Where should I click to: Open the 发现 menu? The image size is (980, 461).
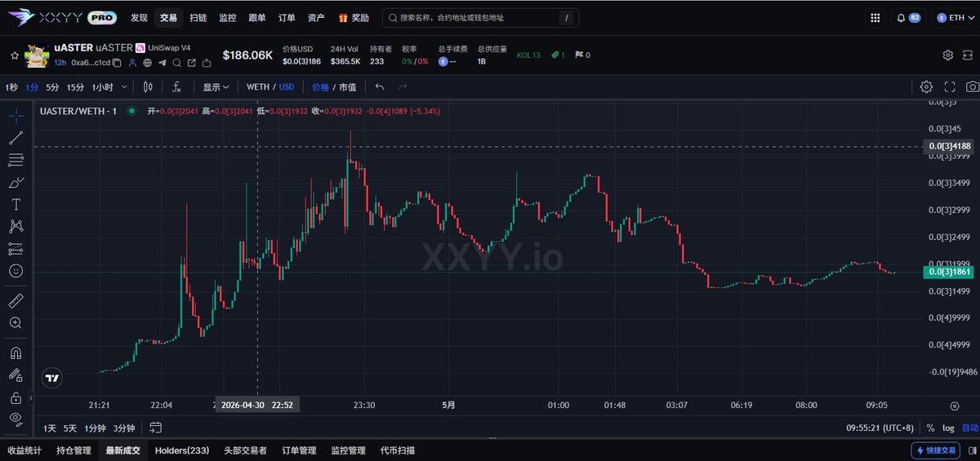(x=139, y=17)
